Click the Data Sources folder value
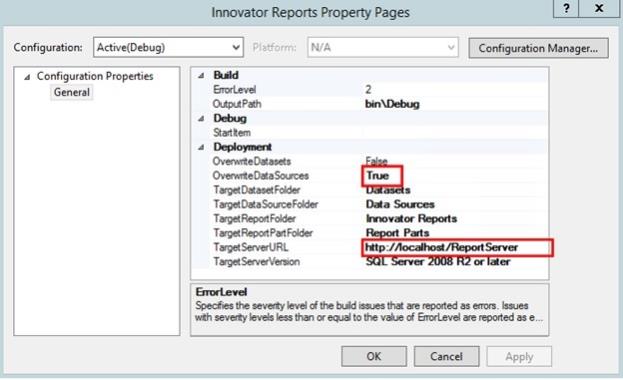The image size is (623, 380). click(400, 204)
